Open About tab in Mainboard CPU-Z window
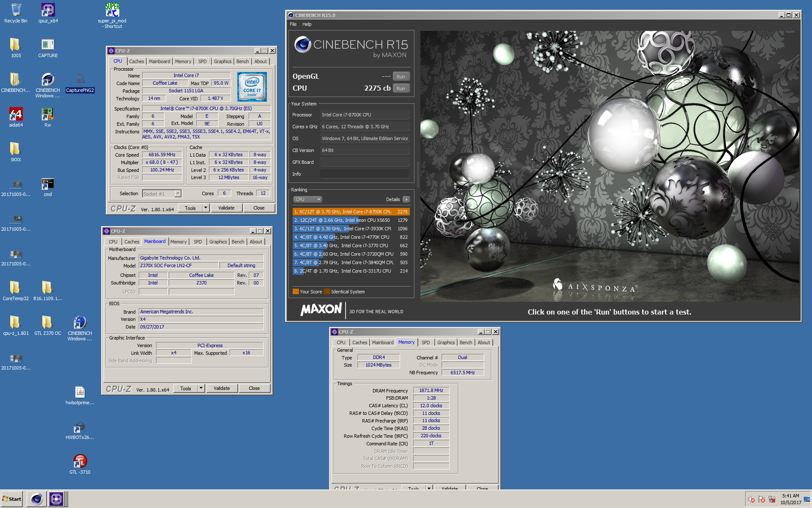 (255, 242)
